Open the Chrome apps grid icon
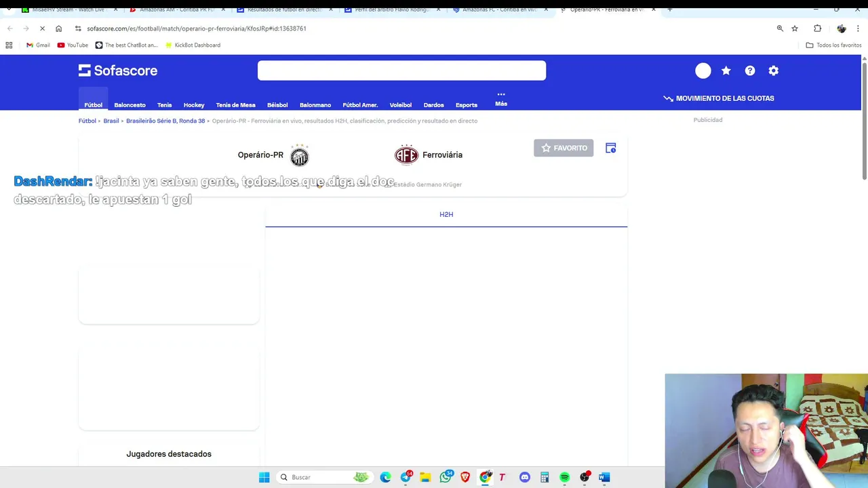The width and height of the screenshot is (868, 488). tap(9, 45)
